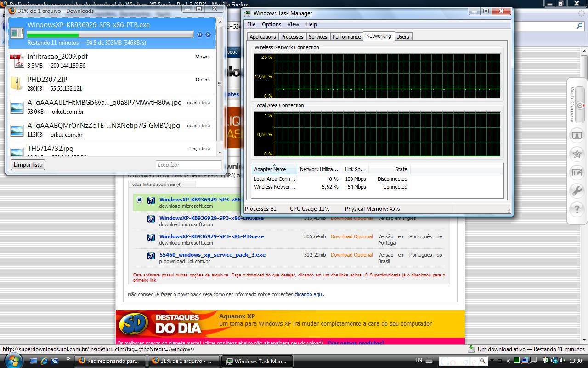Click the ATgAAAAIJLfHtMBGb6va jpg thumbnail icon
588x368 pixels.
[17, 107]
